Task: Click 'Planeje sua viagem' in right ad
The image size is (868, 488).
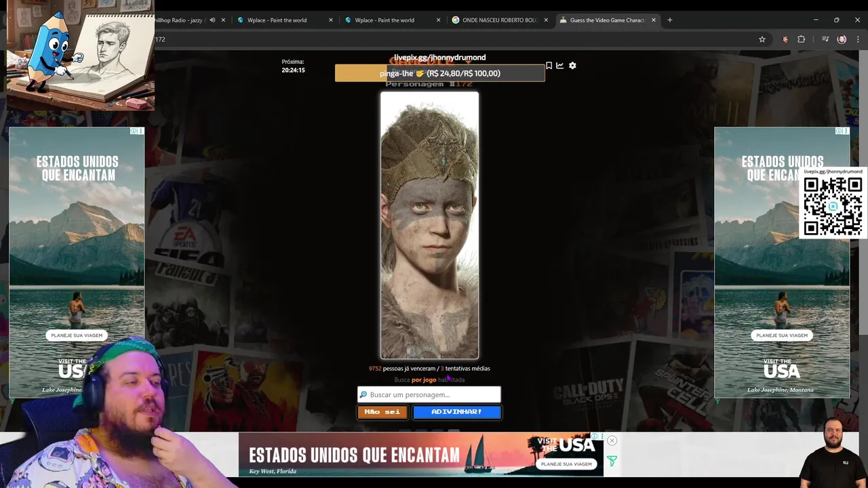Action: coord(782,335)
